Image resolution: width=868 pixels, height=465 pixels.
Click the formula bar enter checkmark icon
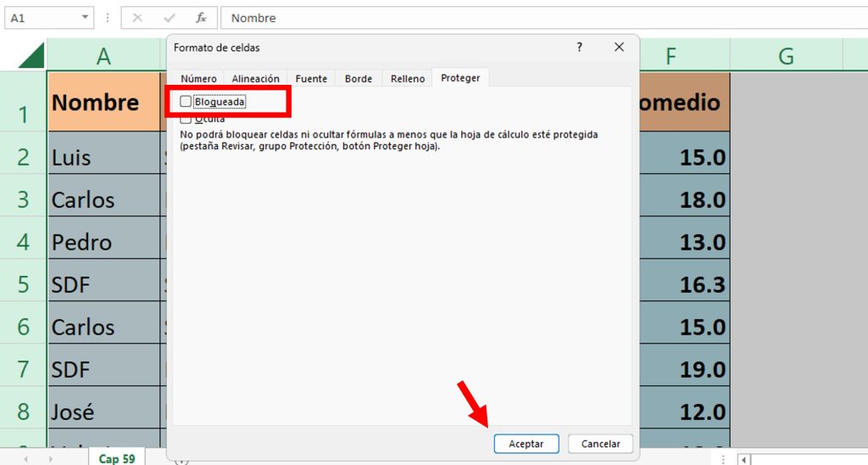(x=169, y=18)
